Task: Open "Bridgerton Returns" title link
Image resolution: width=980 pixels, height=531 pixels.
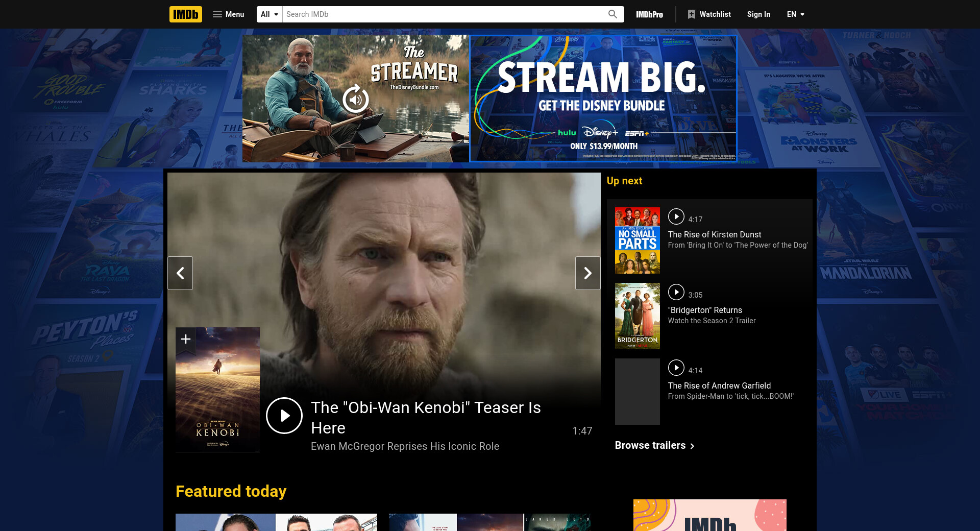Action: point(705,310)
